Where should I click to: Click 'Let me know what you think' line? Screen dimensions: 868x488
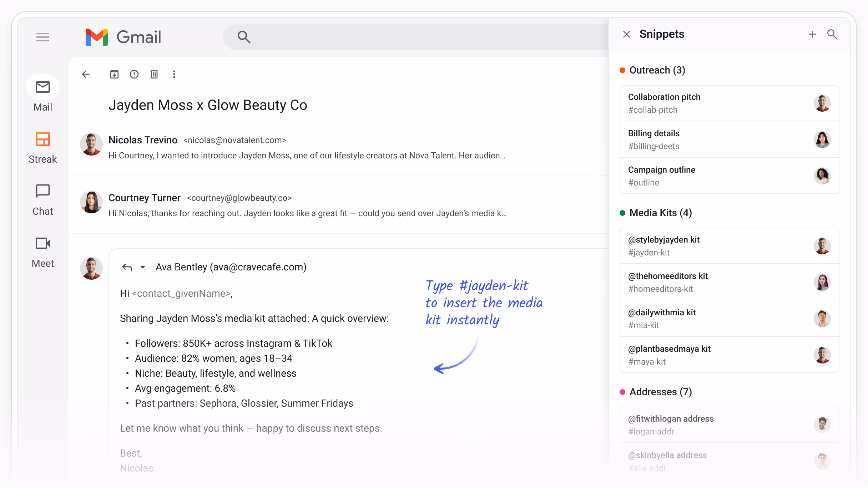tap(251, 428)
